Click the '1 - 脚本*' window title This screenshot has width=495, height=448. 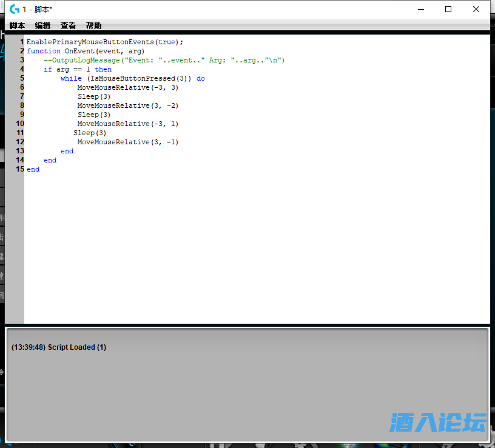[x=38, y=9]
